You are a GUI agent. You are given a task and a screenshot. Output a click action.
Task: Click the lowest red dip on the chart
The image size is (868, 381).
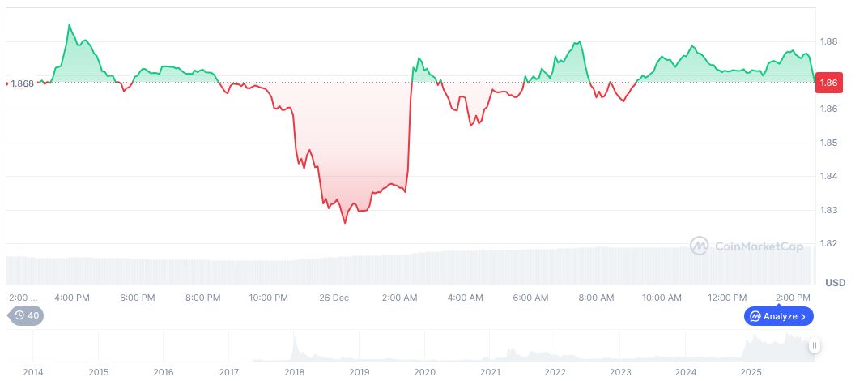click(x=345, y=222)
